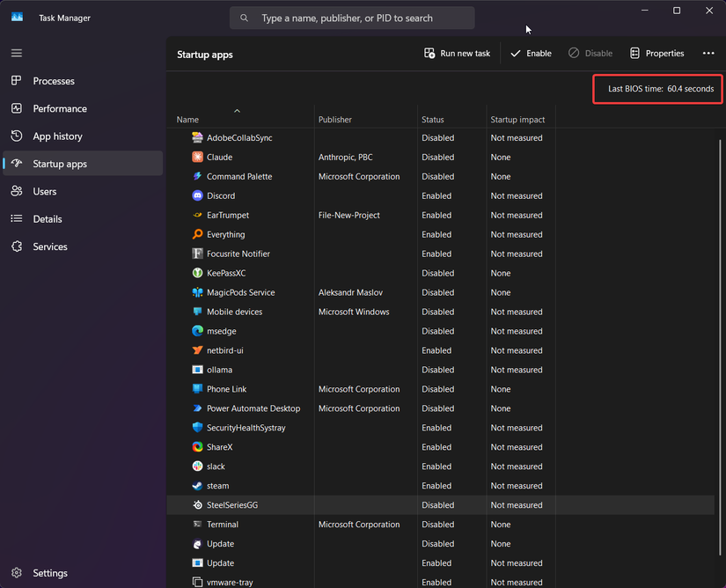
Task: Click Microsoft Windows publisher cell
Action: click(x=354, y=312)
